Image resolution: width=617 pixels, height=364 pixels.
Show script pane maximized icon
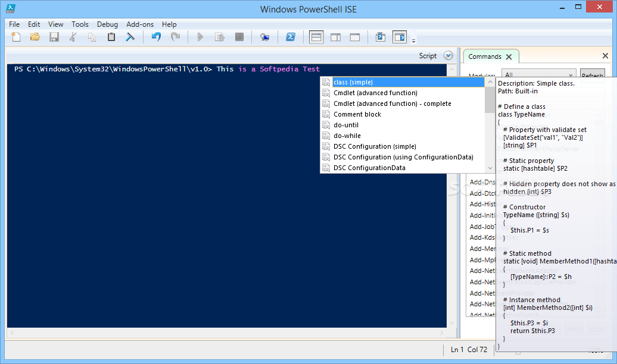point(355,37)
